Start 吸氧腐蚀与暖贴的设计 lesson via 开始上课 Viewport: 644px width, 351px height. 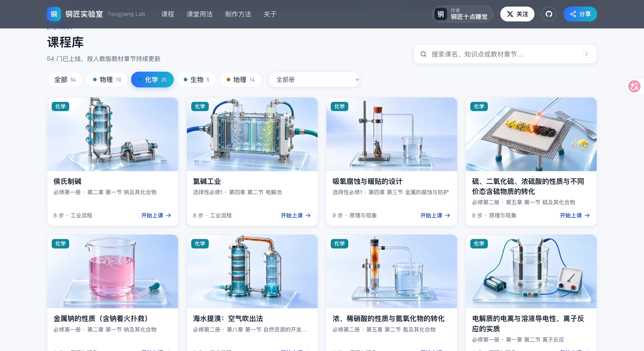[435, 215]
